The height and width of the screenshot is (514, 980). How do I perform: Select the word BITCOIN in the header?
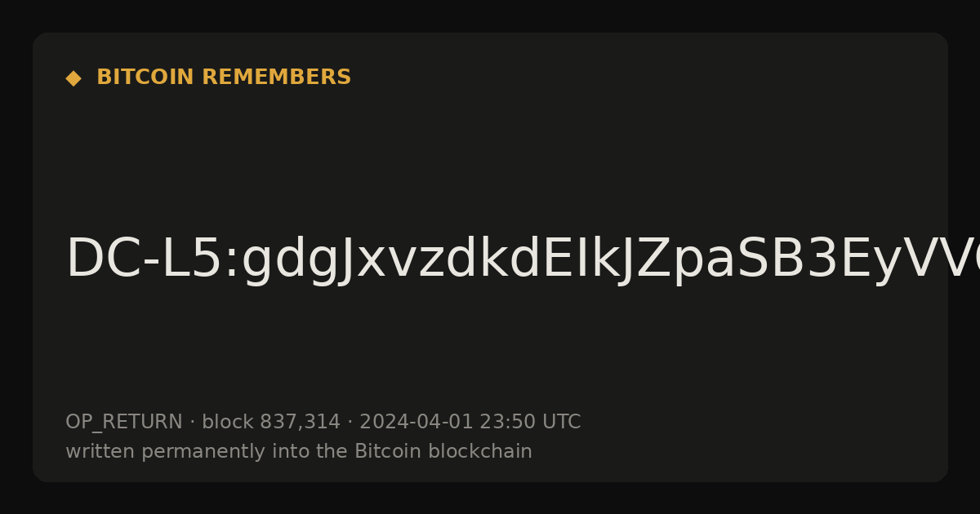coord(146,78)
